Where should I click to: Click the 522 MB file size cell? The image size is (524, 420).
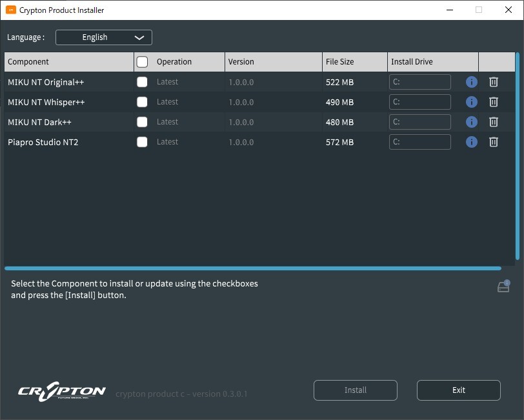pyautogui.click(x=339, y=82)
